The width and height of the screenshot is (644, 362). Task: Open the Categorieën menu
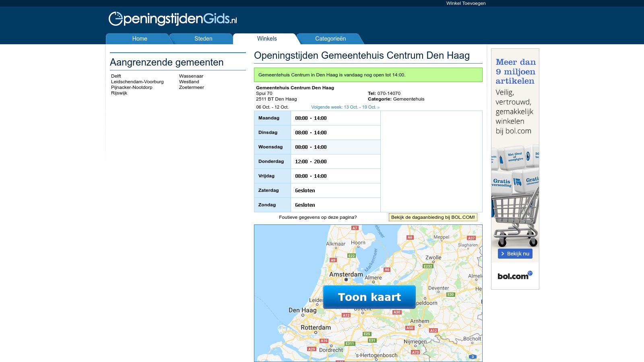(330, 39)
